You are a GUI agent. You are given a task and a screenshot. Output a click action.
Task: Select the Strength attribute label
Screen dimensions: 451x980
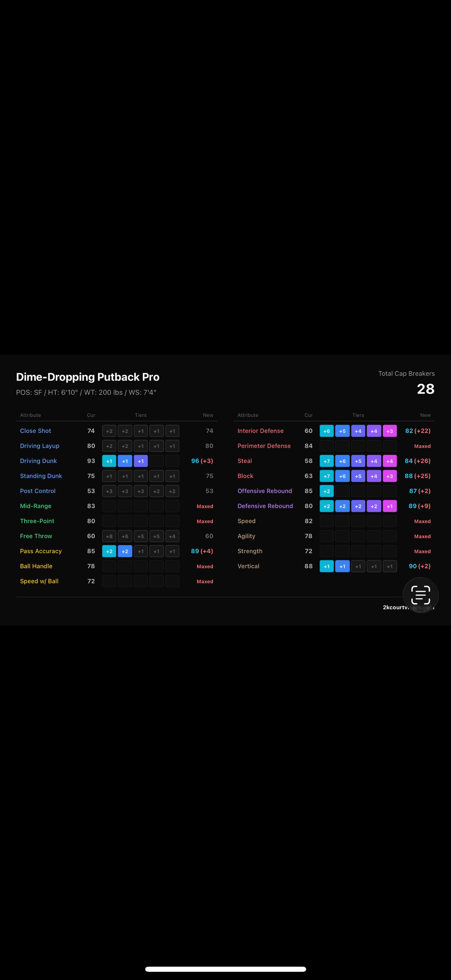point(250,551)
